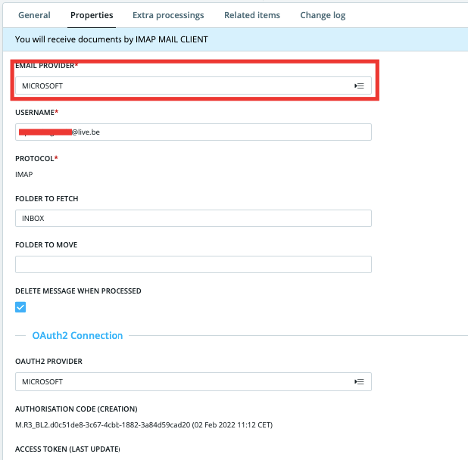Click the empty Folder to Move field
468x460 pixels.
[x=193, y=264]
